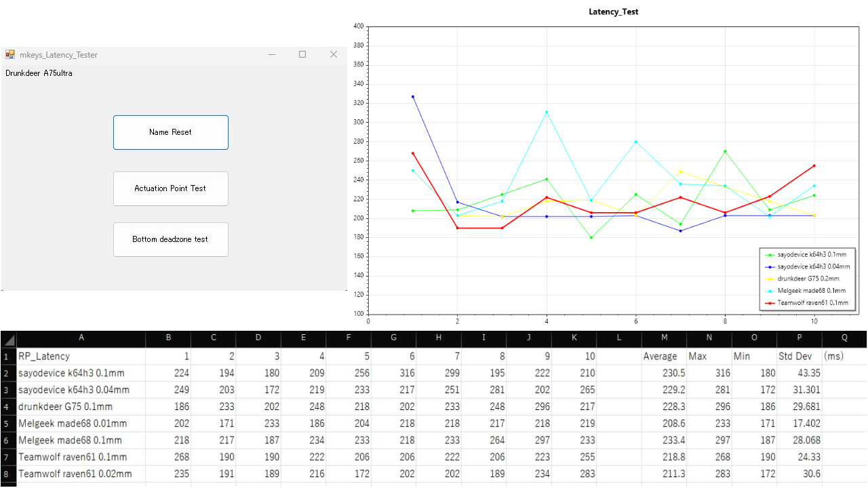Click the Std Dev header cell
This screenshot has width=868, height=488.
click(800, 356)
